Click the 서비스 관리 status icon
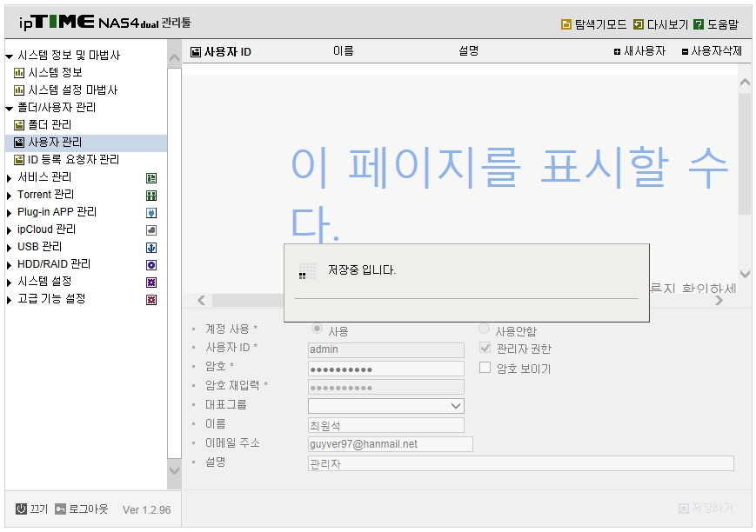 point(151,178)
